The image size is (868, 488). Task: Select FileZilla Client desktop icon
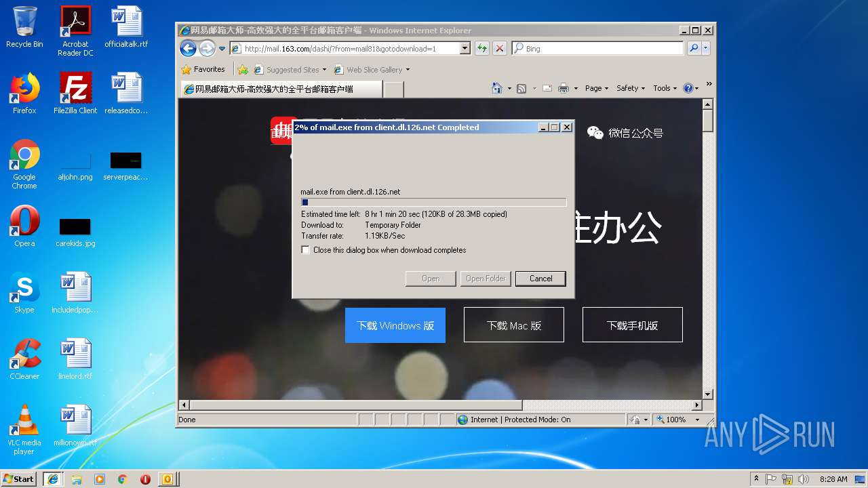[x=75, y=94]
